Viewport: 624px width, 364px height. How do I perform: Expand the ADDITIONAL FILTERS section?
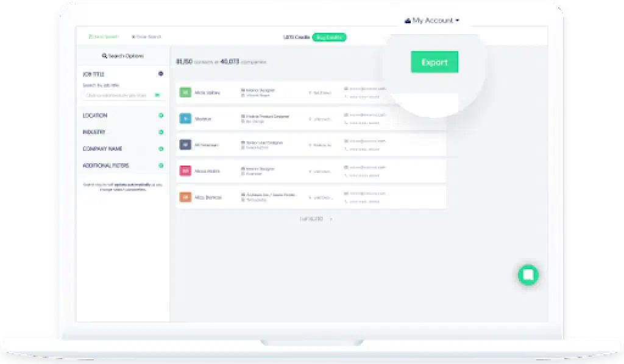(122, 165)
